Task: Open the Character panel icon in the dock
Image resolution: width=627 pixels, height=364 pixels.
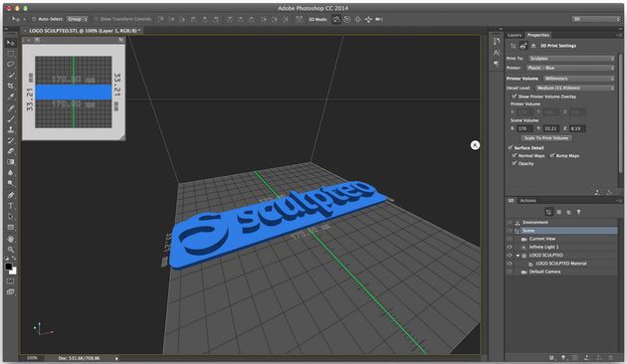Action: [x=497, y=53]
